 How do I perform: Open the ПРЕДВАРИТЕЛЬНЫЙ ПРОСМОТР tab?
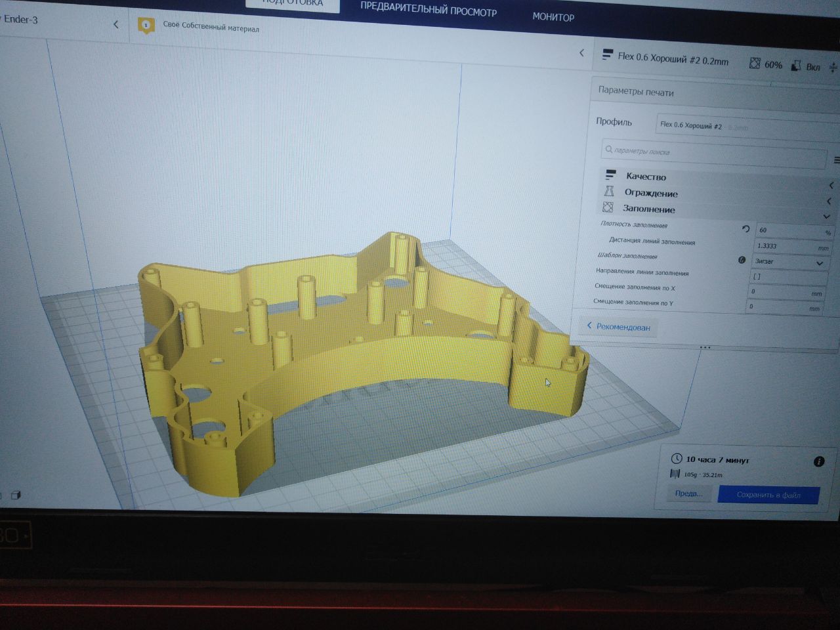click(428, 9)
